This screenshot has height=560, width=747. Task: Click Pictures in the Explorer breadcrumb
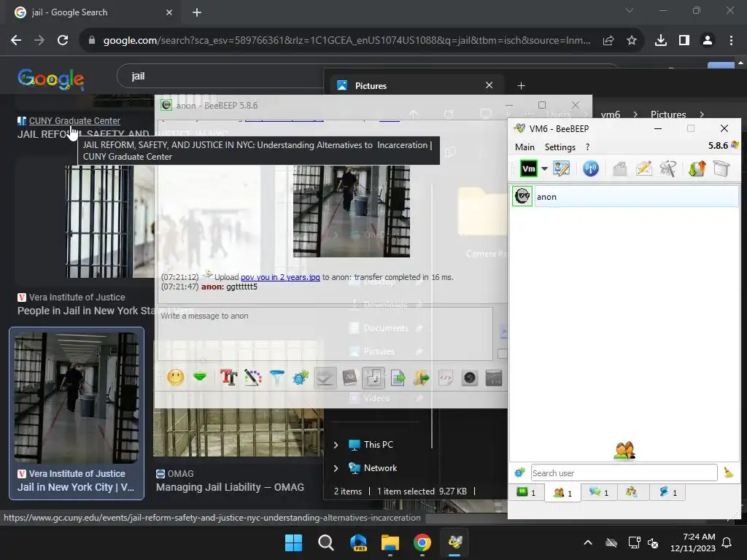coord(668,114)
